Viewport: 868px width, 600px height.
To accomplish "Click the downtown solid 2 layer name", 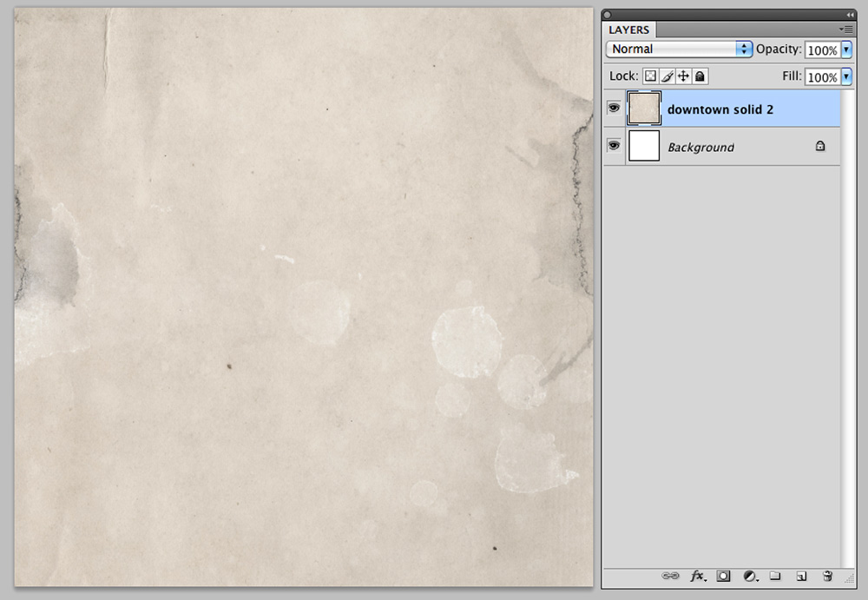I will 720,109.
